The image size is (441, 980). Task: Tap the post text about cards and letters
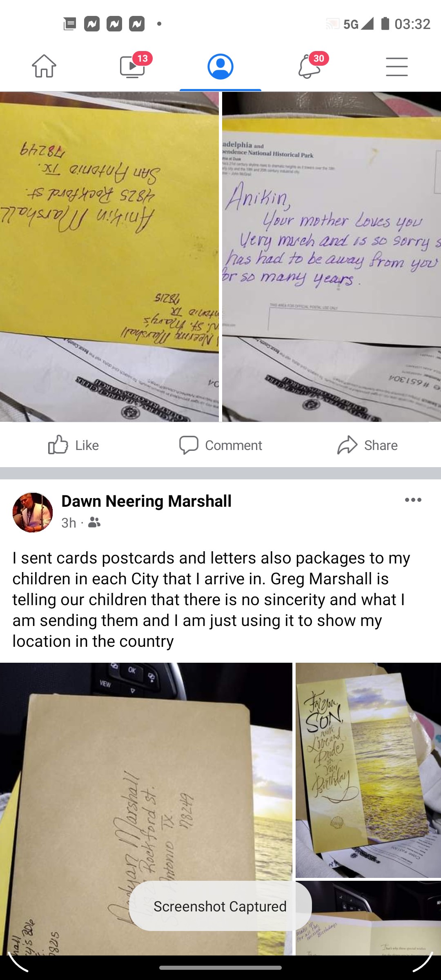[x=212, y=599]
